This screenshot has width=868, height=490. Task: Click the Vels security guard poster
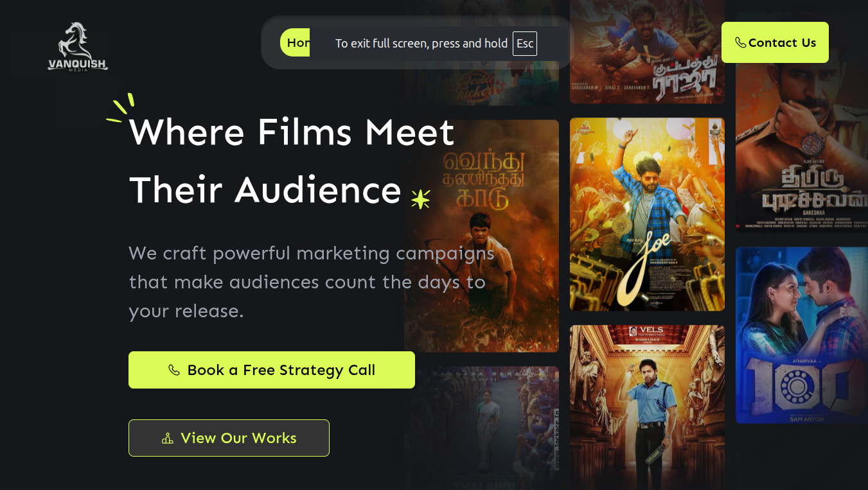coord(647,407)
